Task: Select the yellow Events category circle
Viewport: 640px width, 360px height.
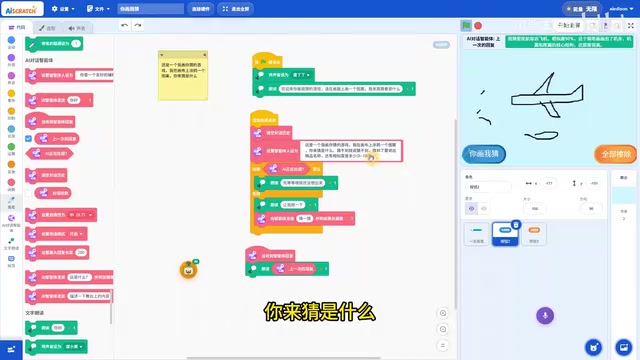Action: coord(11,93)
